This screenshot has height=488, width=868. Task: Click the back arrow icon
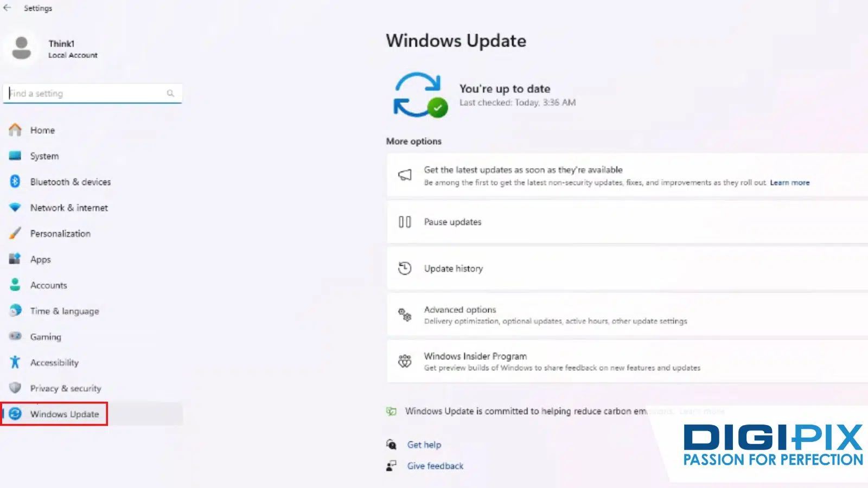(7, 8)
